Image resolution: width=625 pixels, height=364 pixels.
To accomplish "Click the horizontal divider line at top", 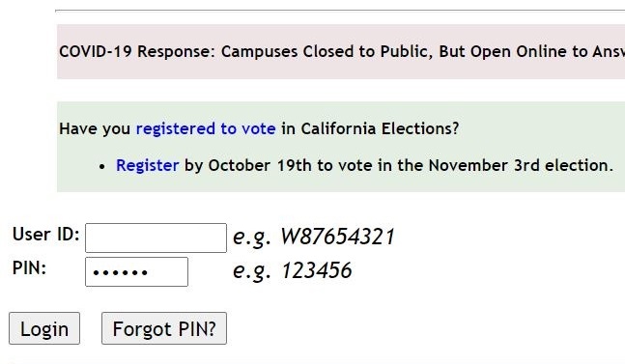I will (x=340, y=11).
